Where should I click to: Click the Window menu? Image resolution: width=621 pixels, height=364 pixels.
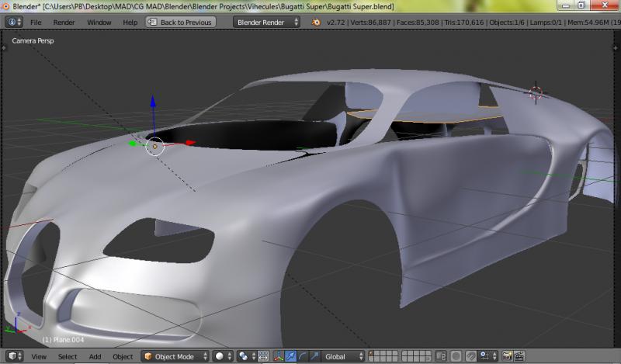pos(99,22)
